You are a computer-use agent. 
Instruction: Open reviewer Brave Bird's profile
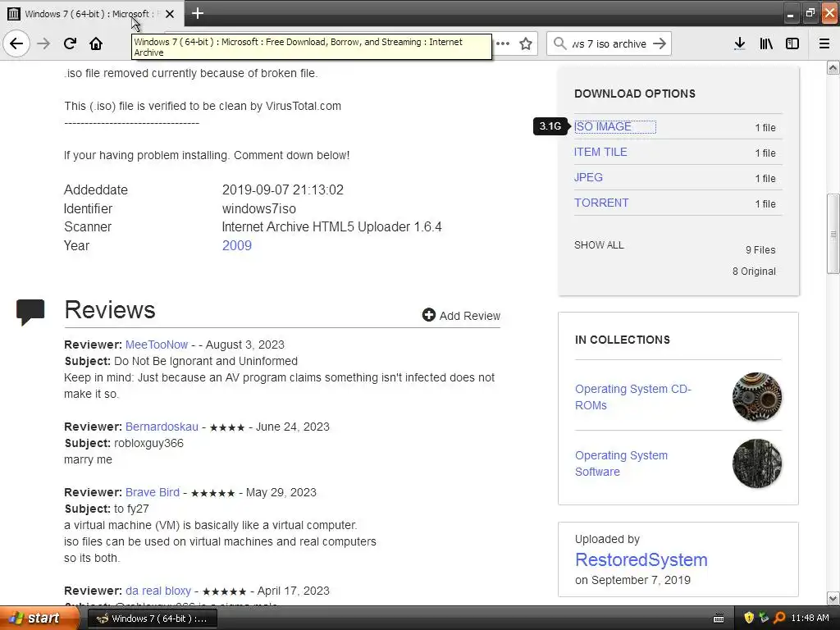pyautogui.click(x=152, y=492)
